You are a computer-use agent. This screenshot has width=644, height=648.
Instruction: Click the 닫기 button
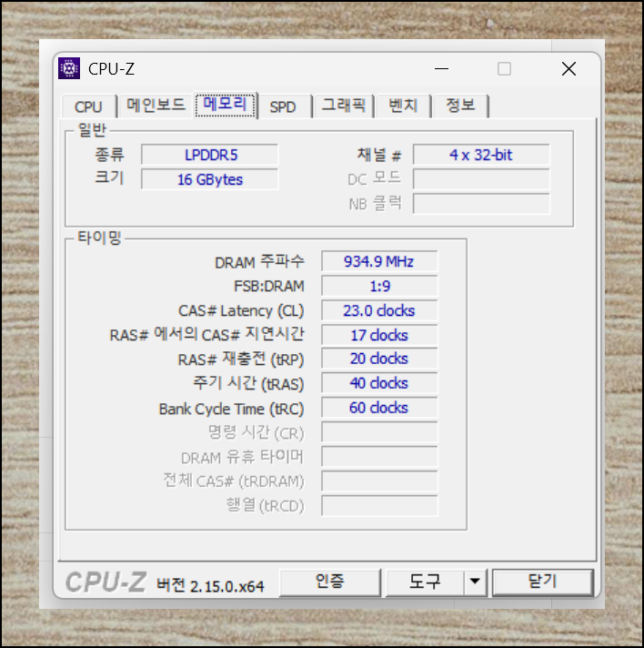pyautogui.click(x=543, y=582)
